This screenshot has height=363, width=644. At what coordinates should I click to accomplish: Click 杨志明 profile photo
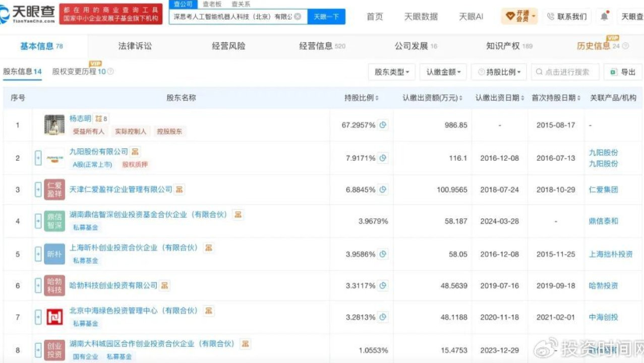coord(54,125)
